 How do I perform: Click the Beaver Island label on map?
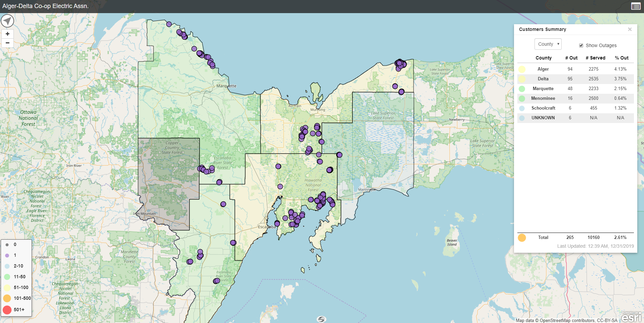452,242
